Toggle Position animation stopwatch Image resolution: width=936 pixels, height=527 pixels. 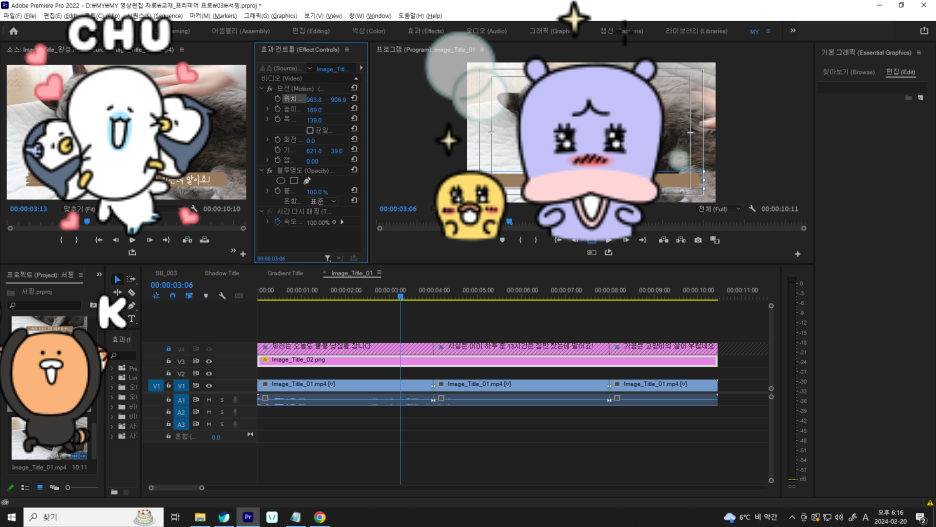[x=278, y=99]
